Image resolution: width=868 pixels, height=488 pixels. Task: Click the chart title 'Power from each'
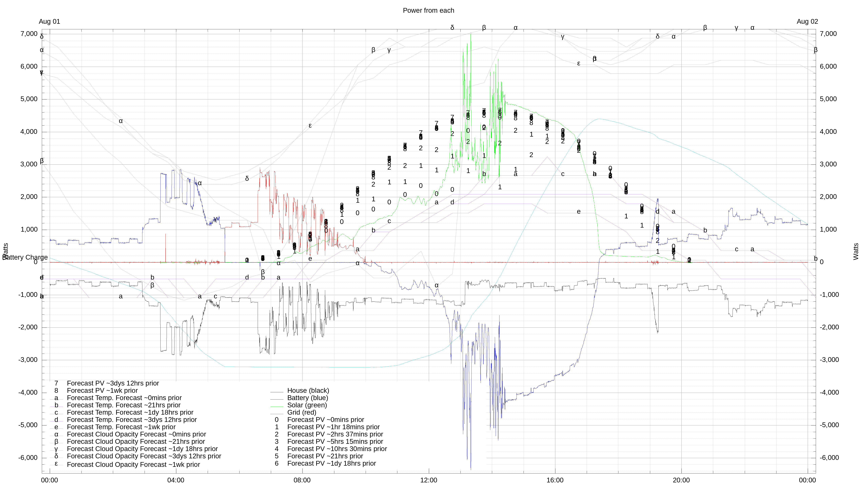pyautogui.click(x=428, y=11)
